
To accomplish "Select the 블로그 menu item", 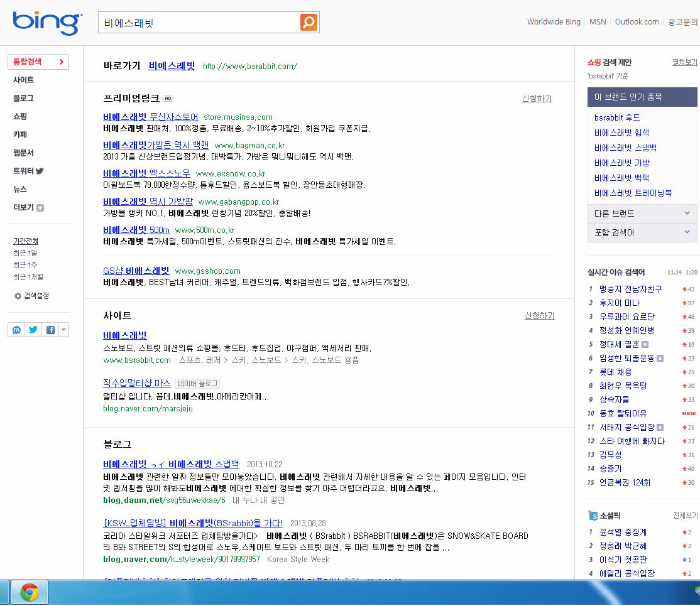I will point(24,98).
